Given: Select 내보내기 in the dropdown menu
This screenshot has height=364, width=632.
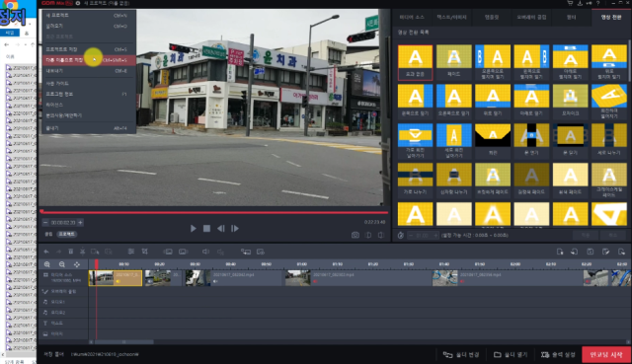Looking at the screenshot, I should pyautogui.click(x=89, y=71).
